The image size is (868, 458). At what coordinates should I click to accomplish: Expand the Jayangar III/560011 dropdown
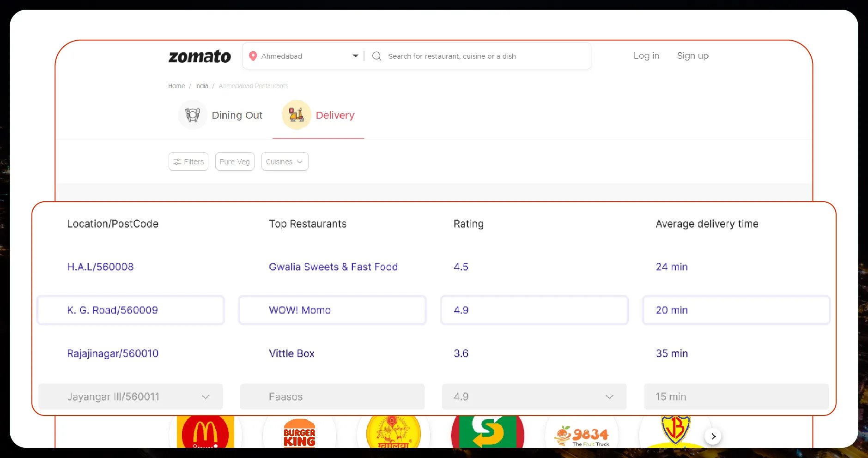point(206,397)
